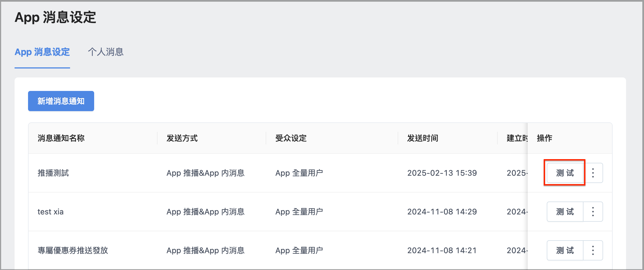The image size is (644, 270).
Task: Click the 2025-02-13 15:39 send time cell
Action: click(442, 173)
